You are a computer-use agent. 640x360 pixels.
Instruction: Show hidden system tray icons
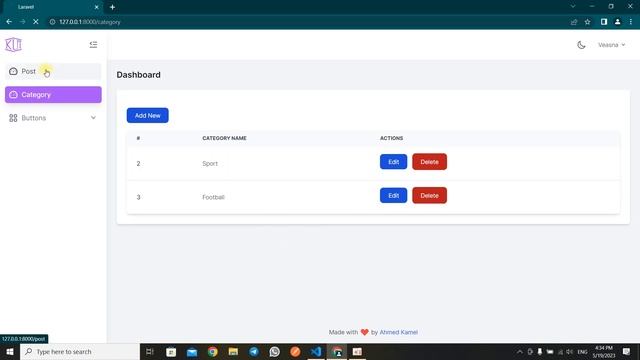(x=520, y=352)
